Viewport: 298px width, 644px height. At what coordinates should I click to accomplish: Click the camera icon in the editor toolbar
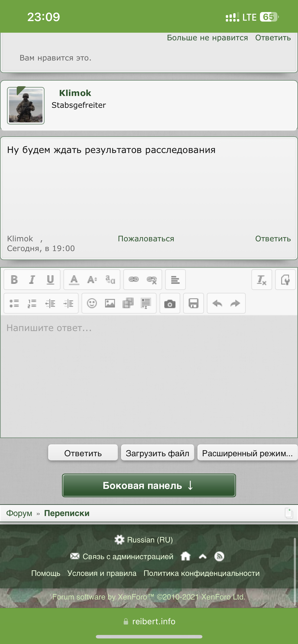tap(170, 303)
